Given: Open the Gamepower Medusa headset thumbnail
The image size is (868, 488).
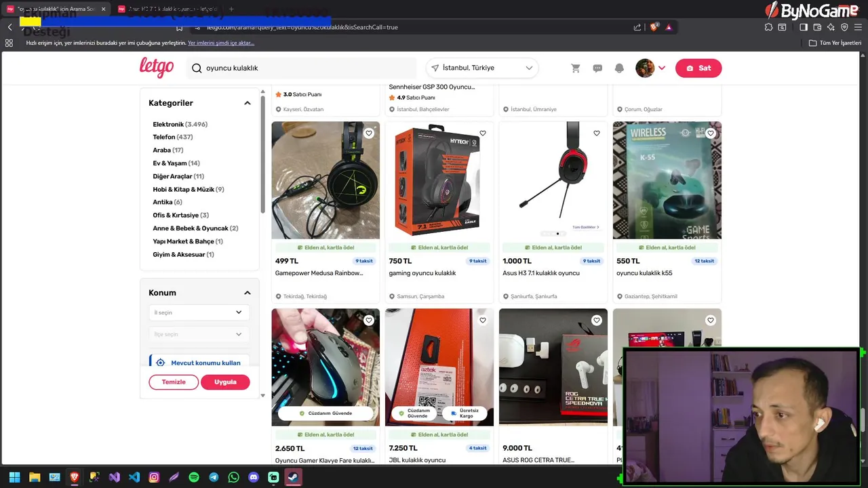Looking at the screenshot, I should [x=325, y=180].
